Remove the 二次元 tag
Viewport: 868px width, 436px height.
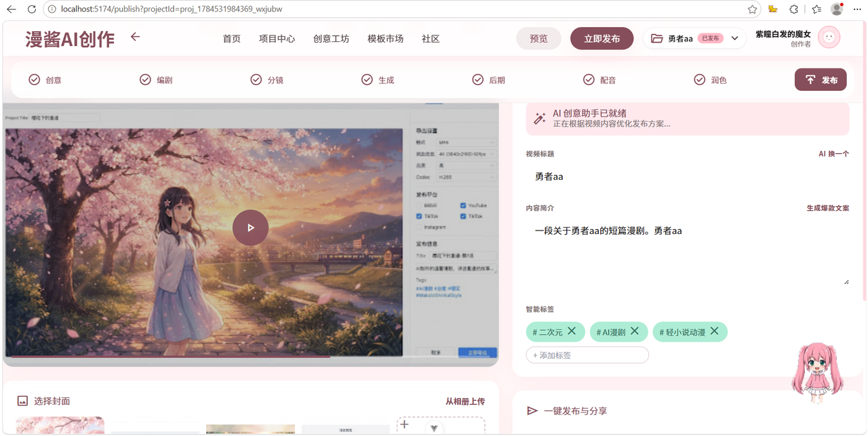572,331
